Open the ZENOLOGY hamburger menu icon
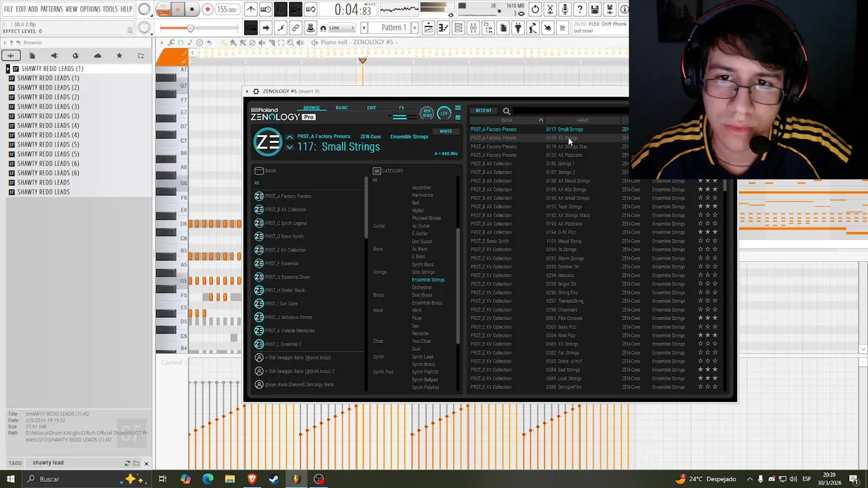The image size is (868, 488). point(458,108)
